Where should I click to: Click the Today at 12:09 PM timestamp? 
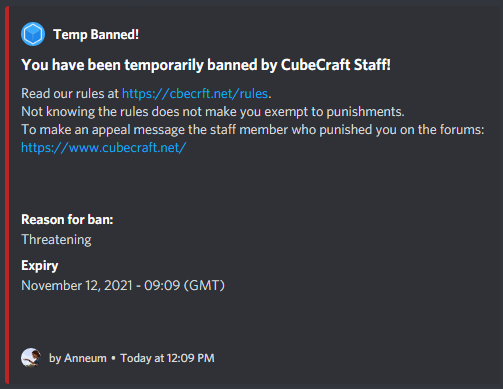(x=168, y=358)
